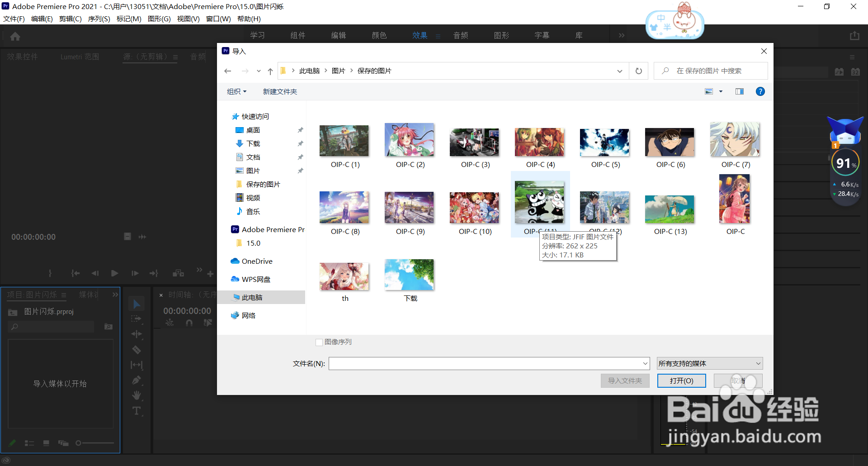
Task: Toggle the preview pane icon
Action: (x=740, y=91)
